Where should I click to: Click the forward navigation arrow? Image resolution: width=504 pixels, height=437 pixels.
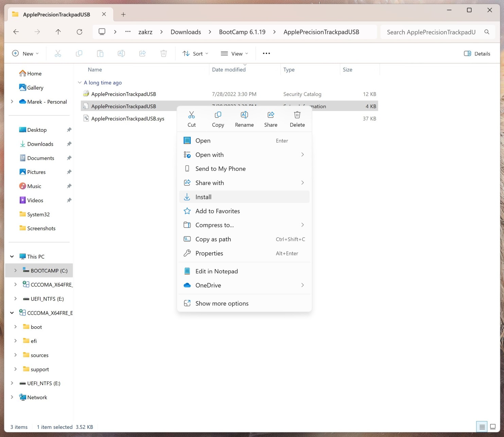[x=37, y=32]
